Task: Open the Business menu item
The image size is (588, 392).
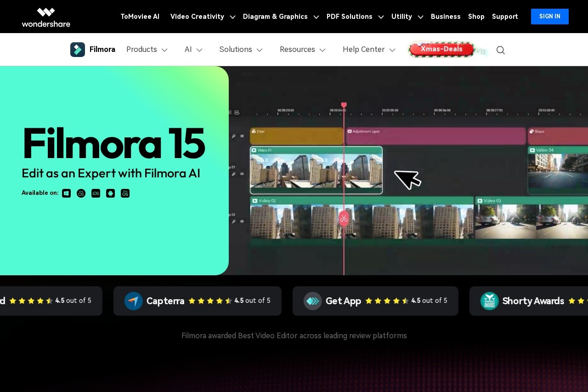Action: [x=446, y=17]
